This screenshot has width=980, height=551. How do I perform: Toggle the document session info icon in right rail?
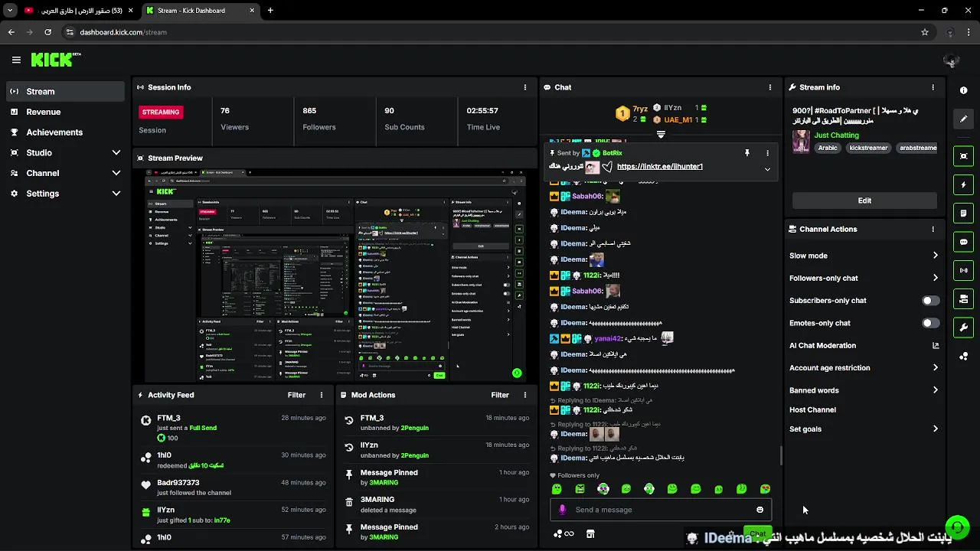pos(963,213)
